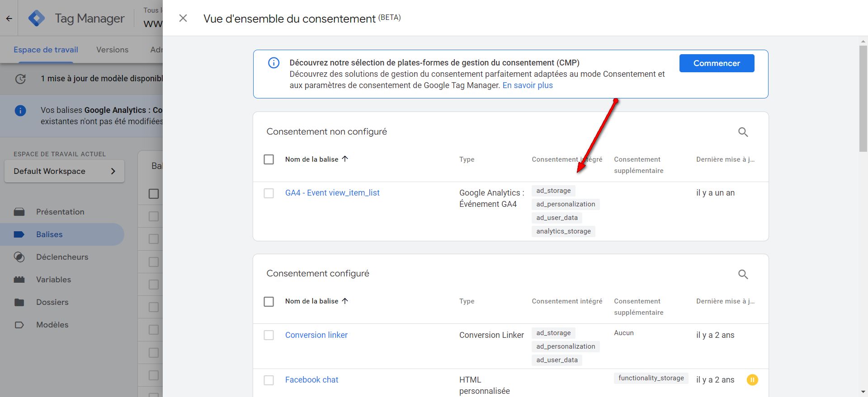Close the consent overview panel
This screenshot has height=397, width=868.
[x=183, y=18]
